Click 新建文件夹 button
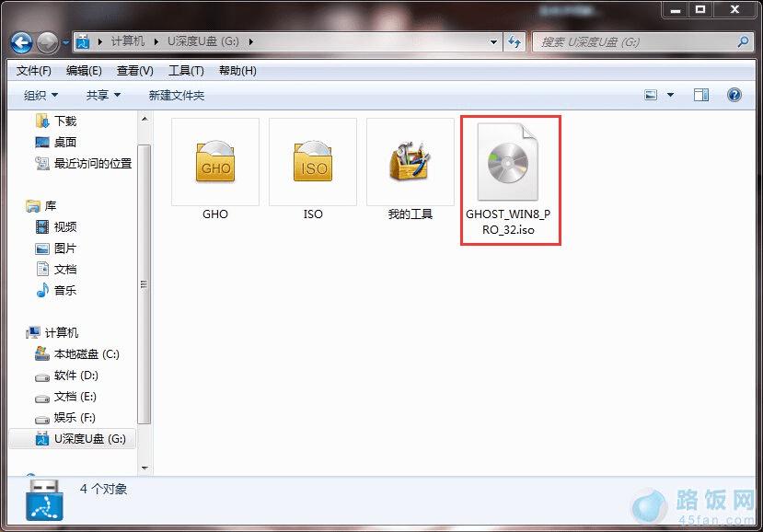Viewport: 763px width, 532px height. coord(176,95)
